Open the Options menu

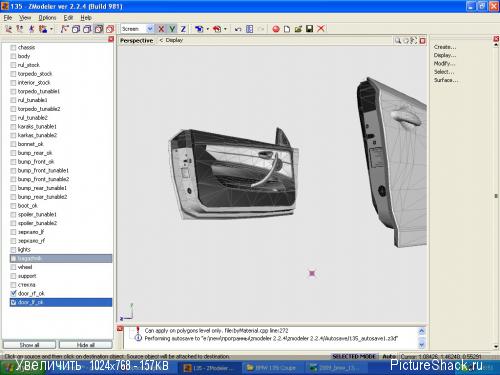coord(47,18)
